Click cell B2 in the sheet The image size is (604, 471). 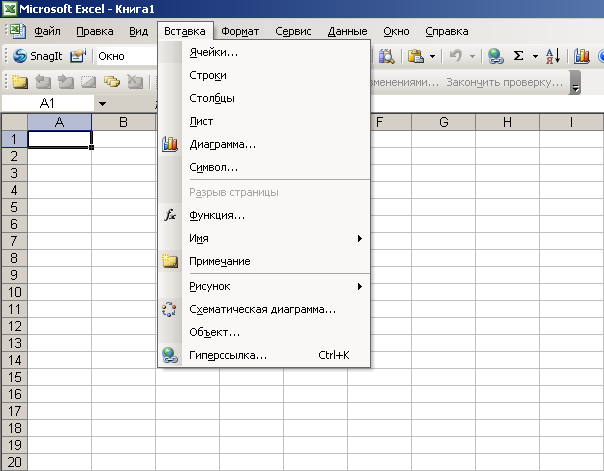pos(123,156)
